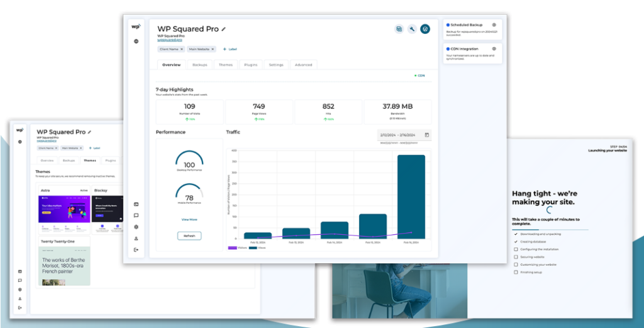
Task: Click the logout icon in front sidebar
Action: click(136, 250)
